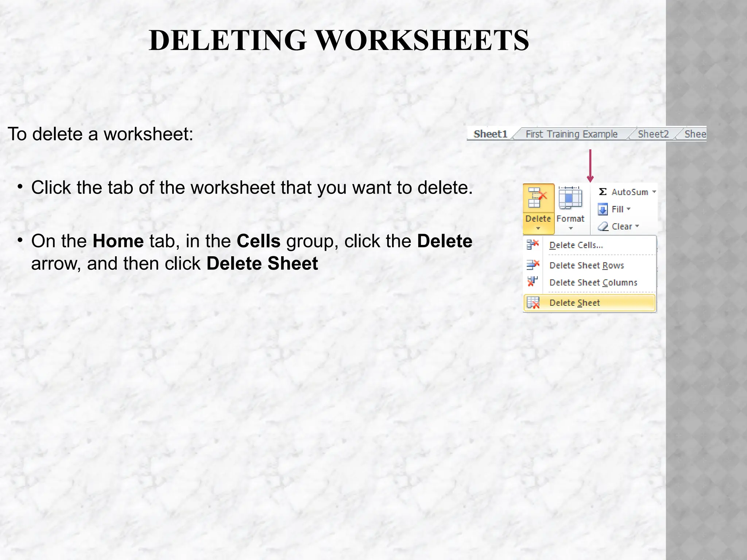Click the AutoSum label
The height and width of the screenshot is (560, 747).
tap(630, 192)
